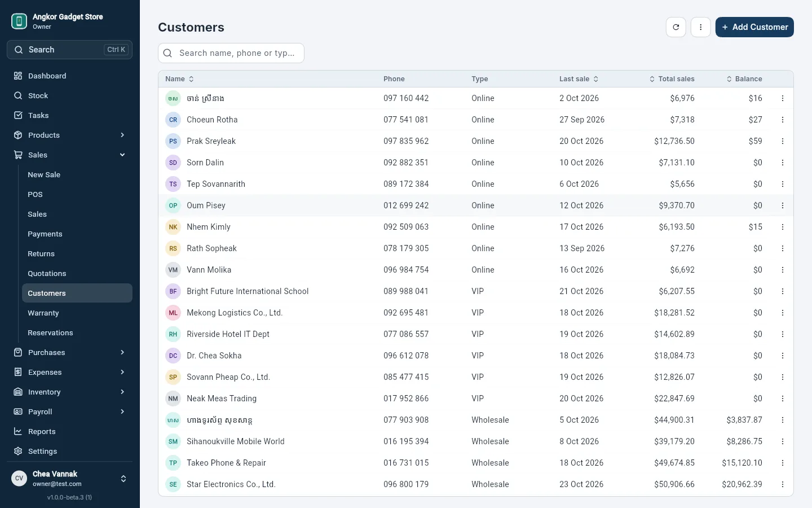This screenshot has height=508, width=812.
Task: Click the refresh icon button
Action: 676,27
